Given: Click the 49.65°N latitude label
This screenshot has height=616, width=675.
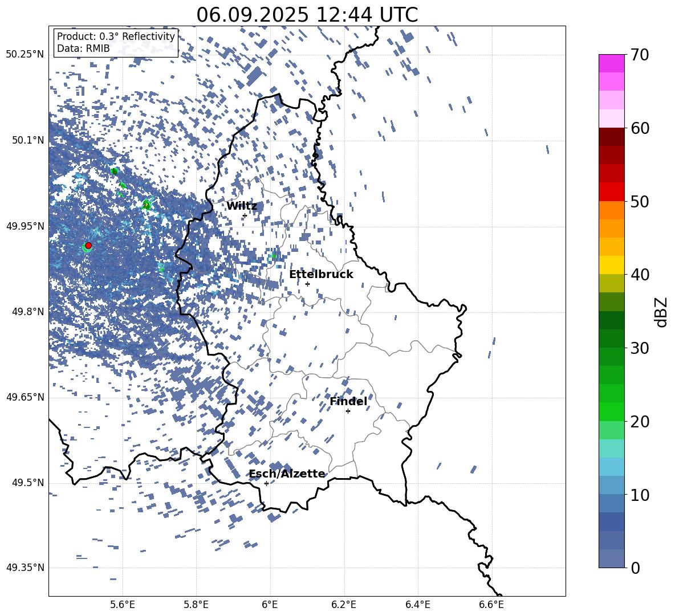Looking at the screenshot, I should [x=25, y=397].
